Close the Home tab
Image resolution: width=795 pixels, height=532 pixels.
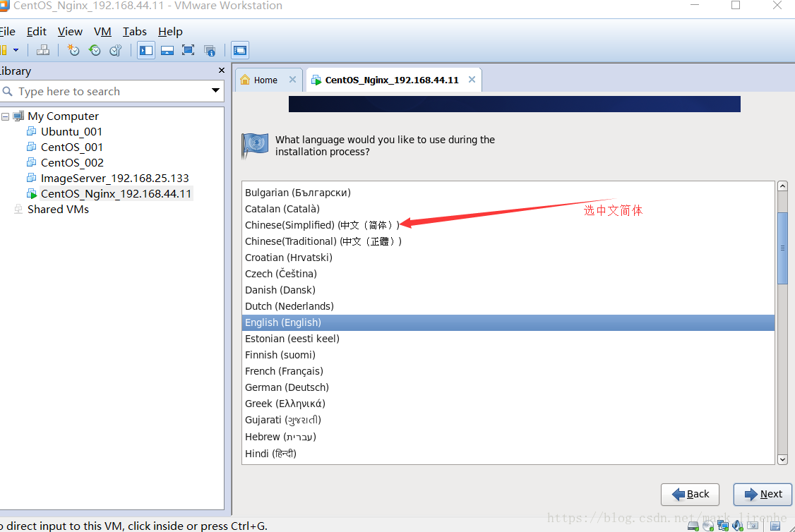pyautogui.click(x=292, y=80)
